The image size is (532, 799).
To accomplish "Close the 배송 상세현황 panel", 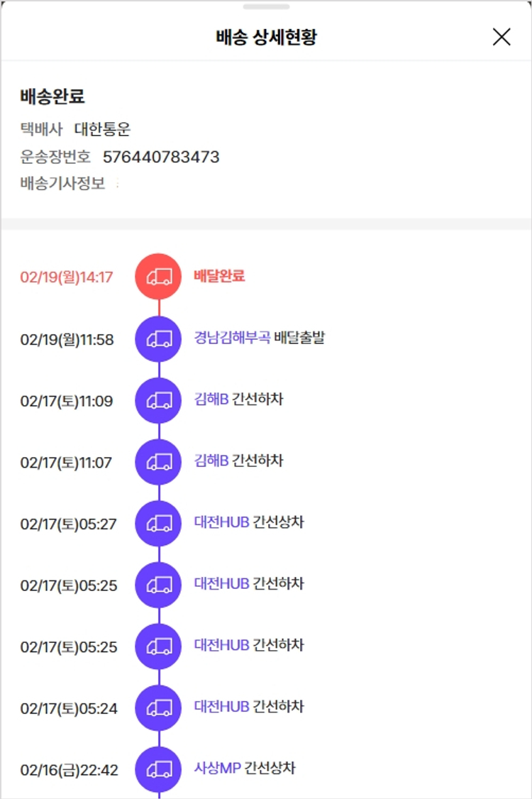I will [501, 38].
